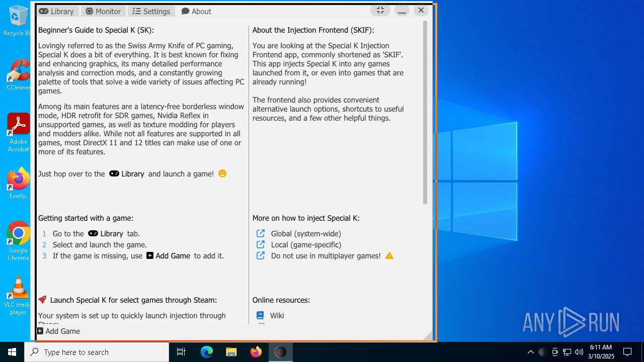This screenshot has width=644, height=362.
Task: Click the book icon beside Wiki
Action: [x=260, y=315]
